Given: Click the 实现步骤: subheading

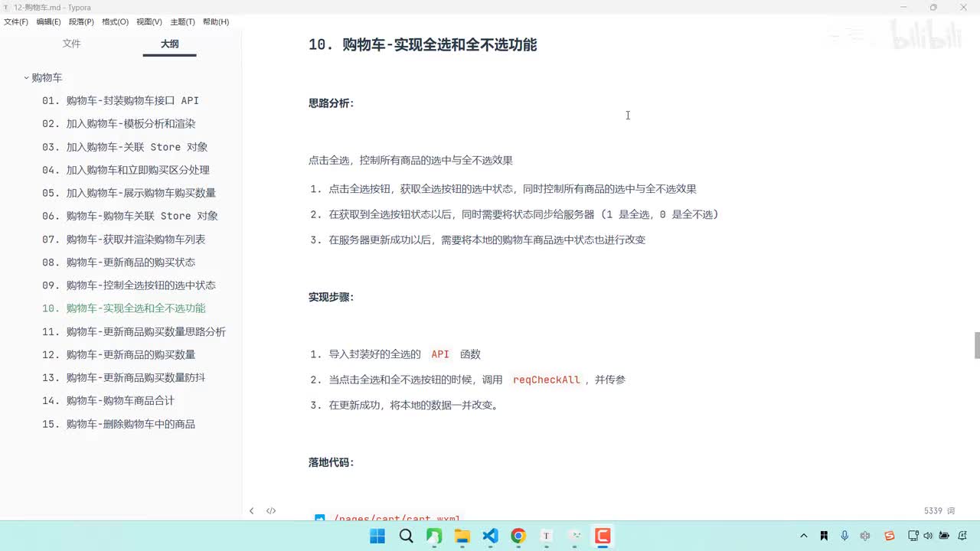Looking at the screenshot, I should [332, 297].
